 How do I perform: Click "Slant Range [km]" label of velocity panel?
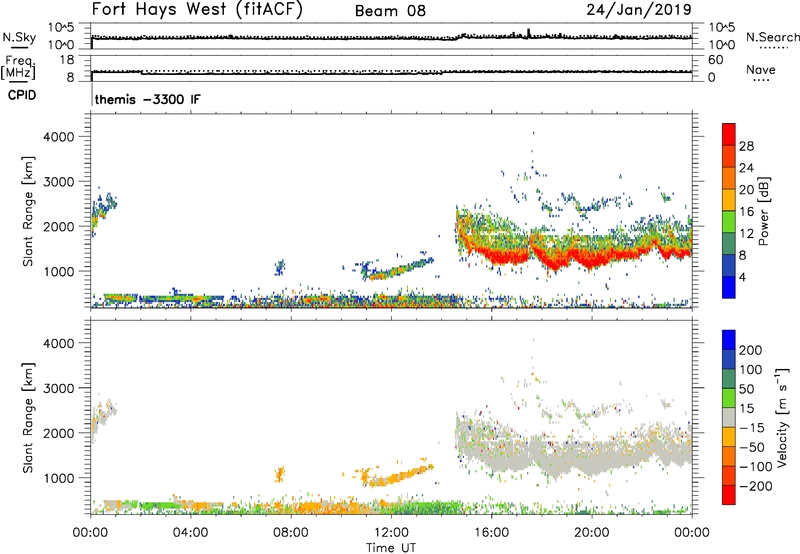point(28,418)
